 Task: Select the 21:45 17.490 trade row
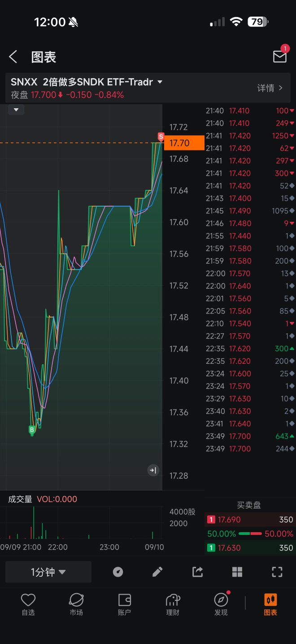250,211
